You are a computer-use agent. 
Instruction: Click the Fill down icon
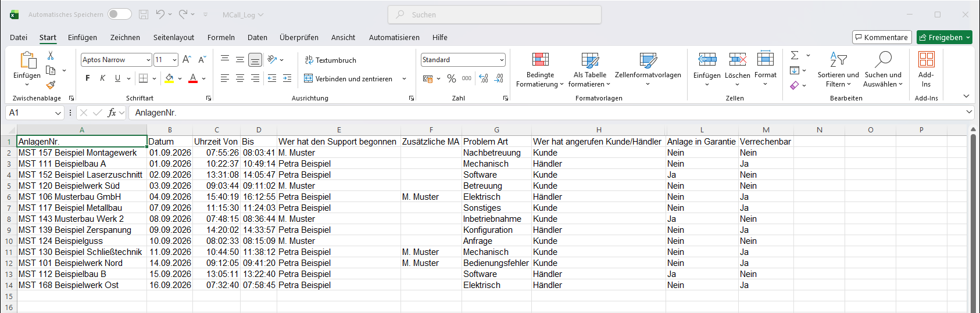click(795, 70)
